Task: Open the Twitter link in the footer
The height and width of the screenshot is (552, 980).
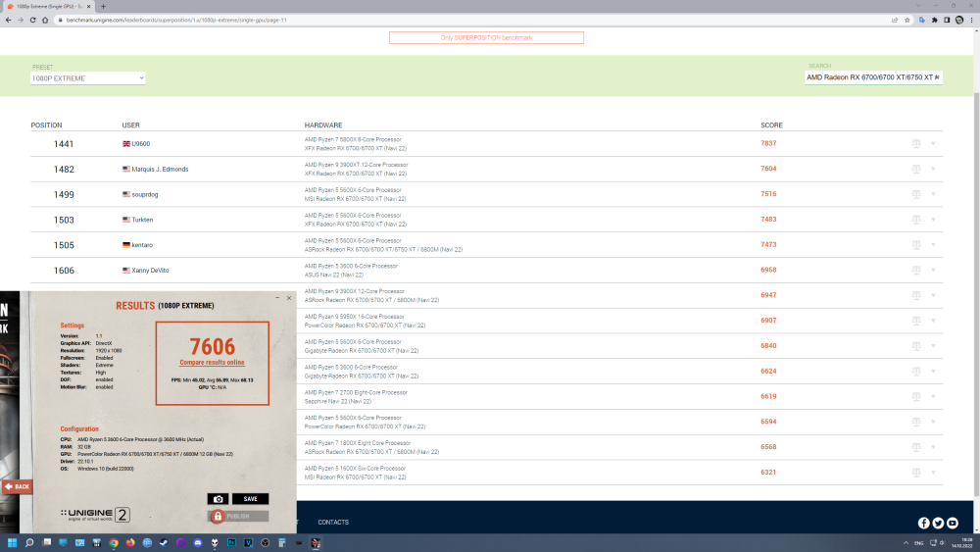Action: point(938,523)
